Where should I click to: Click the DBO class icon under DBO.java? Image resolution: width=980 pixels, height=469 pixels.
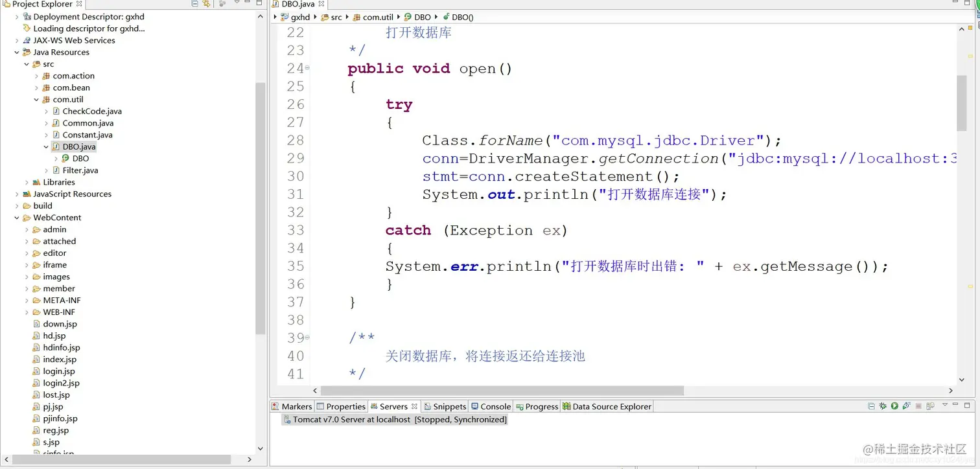pos(65,159)
